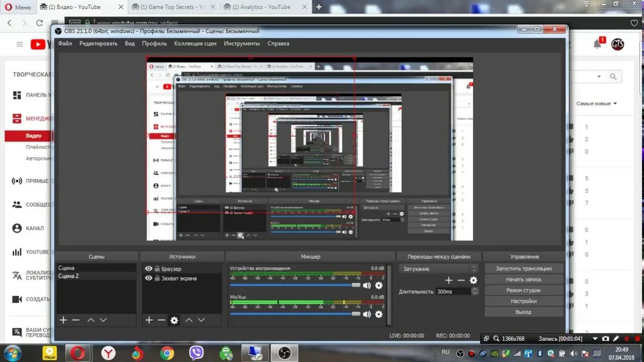
Task: Click the OBS preview canvas
Action: (310, 149)
